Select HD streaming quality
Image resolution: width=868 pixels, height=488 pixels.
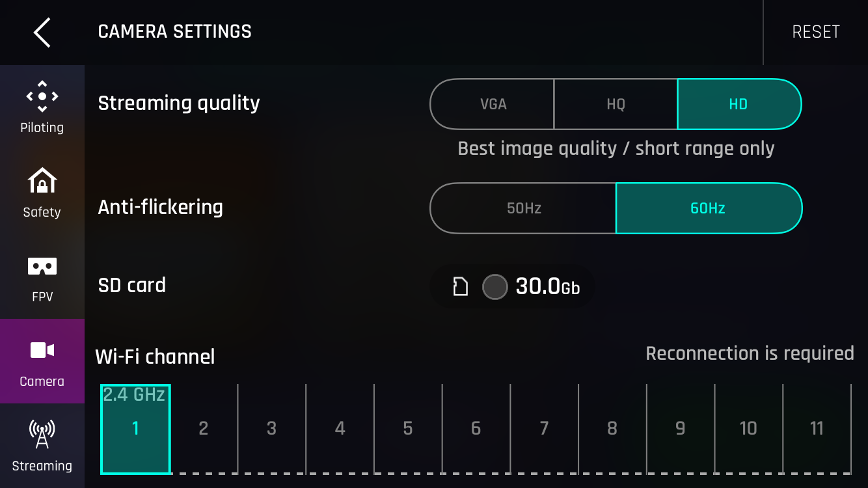pos(739,104)
